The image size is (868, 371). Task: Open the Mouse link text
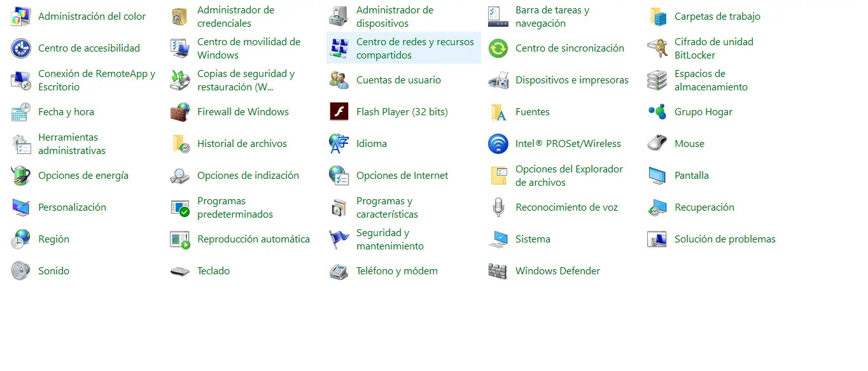[x=689, y=144]
